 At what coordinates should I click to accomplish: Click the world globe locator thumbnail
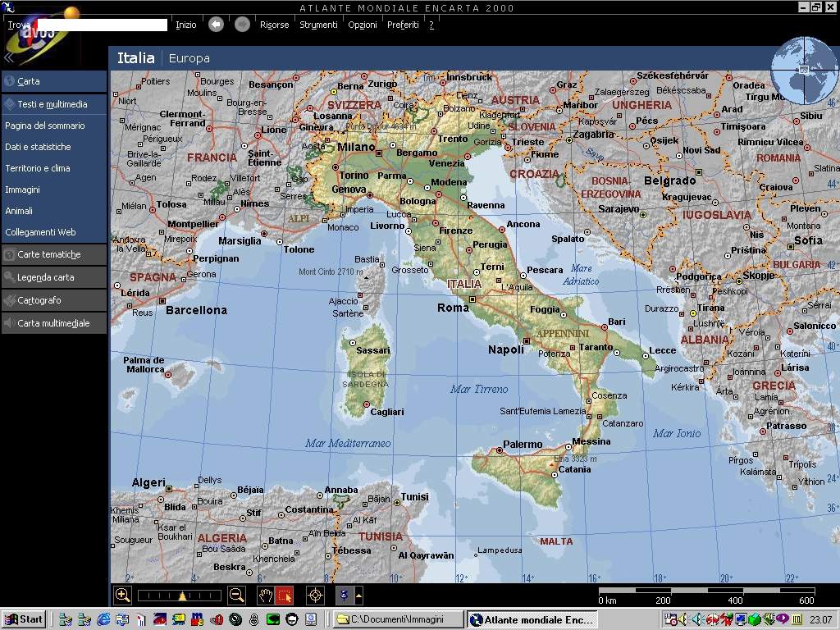[804, 71]
